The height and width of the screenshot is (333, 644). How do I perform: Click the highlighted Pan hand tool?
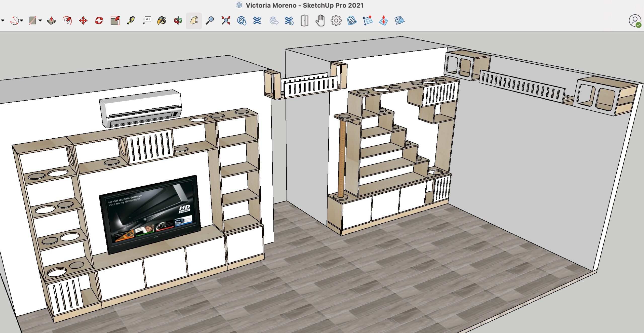pos(194,21)
